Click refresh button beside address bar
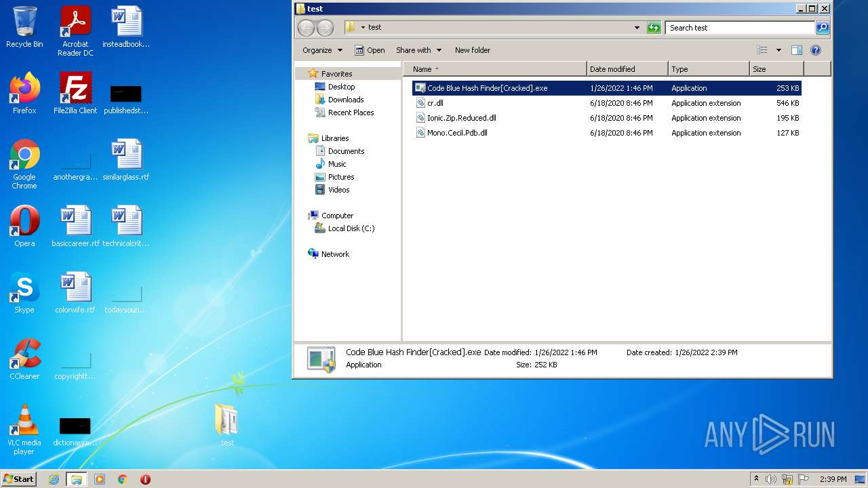The height and width of the screenshot is (488, 868). click(654, 28)
